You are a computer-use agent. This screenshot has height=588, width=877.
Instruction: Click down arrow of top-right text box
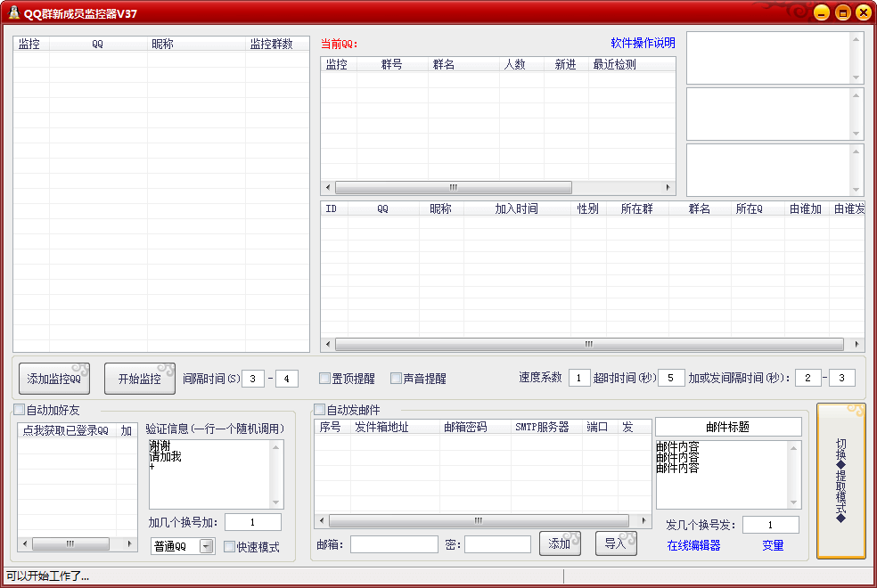(856, 78)
